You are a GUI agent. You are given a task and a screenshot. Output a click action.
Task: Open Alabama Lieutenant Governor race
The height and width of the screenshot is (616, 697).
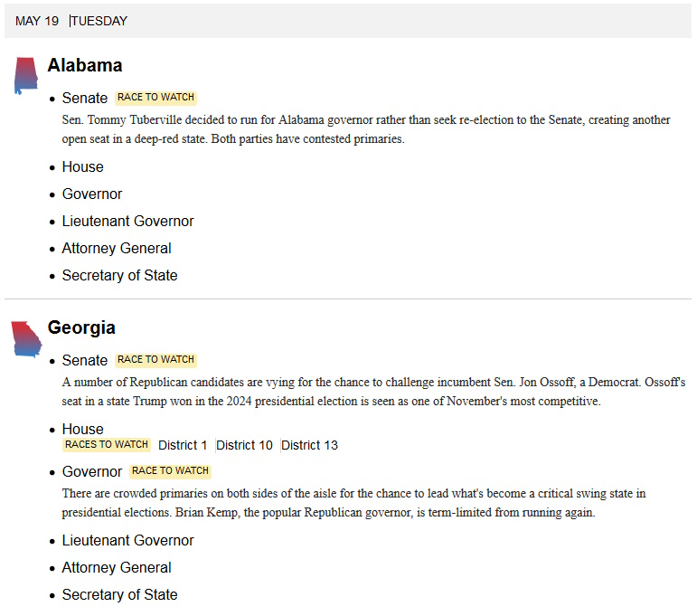[x=127, y=221]
